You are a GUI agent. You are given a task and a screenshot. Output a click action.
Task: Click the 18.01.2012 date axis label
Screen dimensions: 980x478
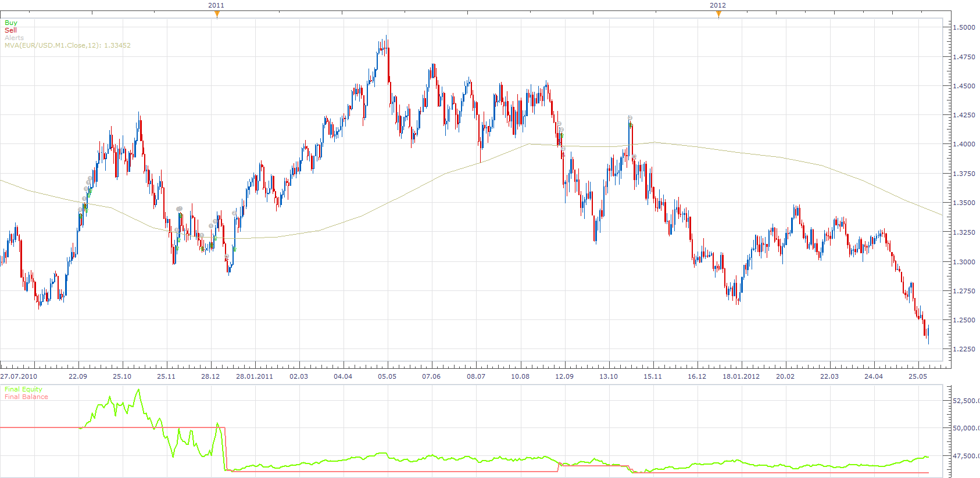point(741,376)
